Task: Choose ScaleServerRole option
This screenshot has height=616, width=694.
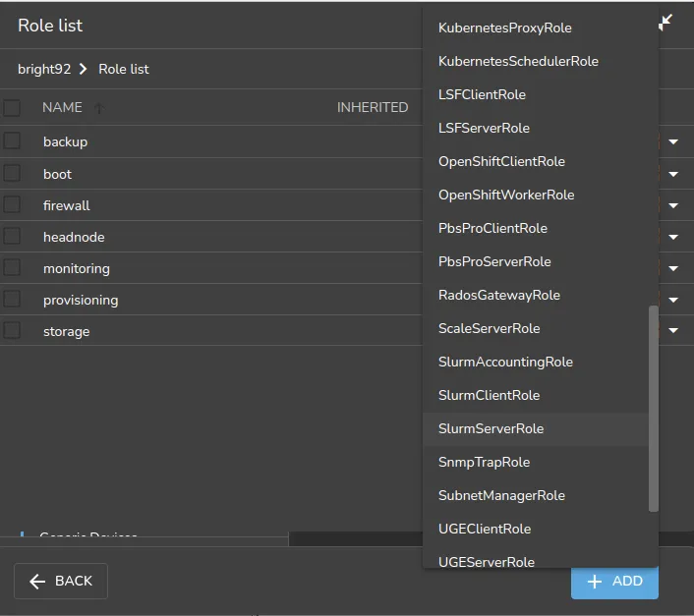Action: 536,328
